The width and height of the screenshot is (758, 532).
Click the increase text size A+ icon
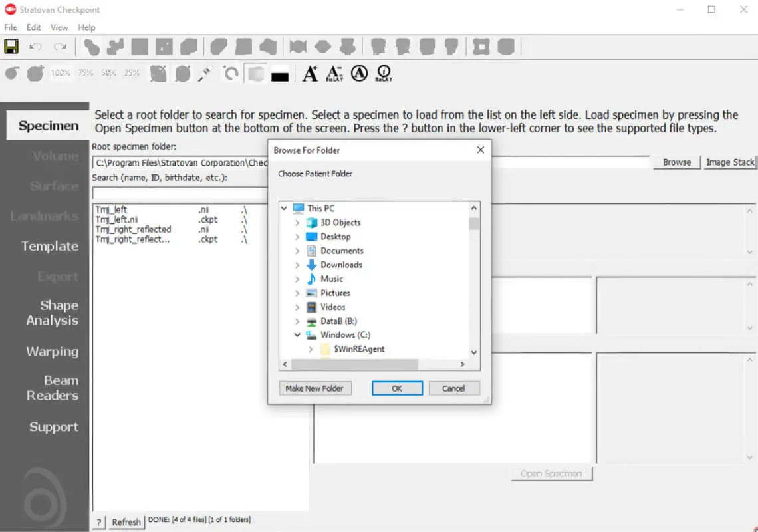click(x=310, y=73)
